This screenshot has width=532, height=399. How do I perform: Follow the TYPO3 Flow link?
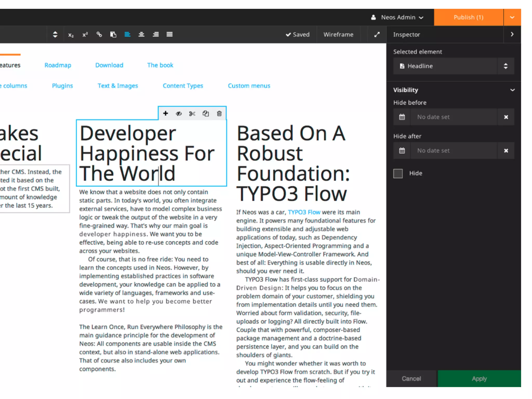(304, 212)
